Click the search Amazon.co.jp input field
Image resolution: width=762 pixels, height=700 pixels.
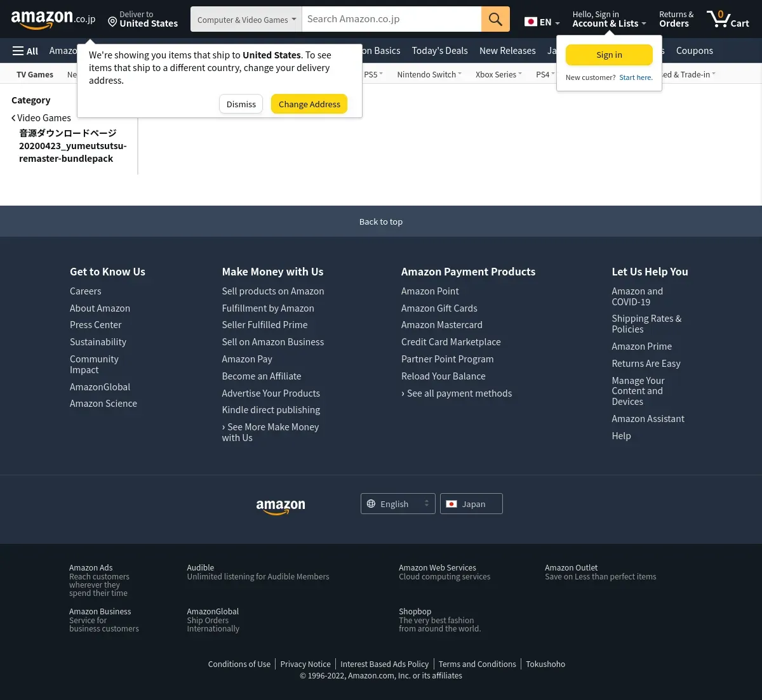click(x=392, y=19)
